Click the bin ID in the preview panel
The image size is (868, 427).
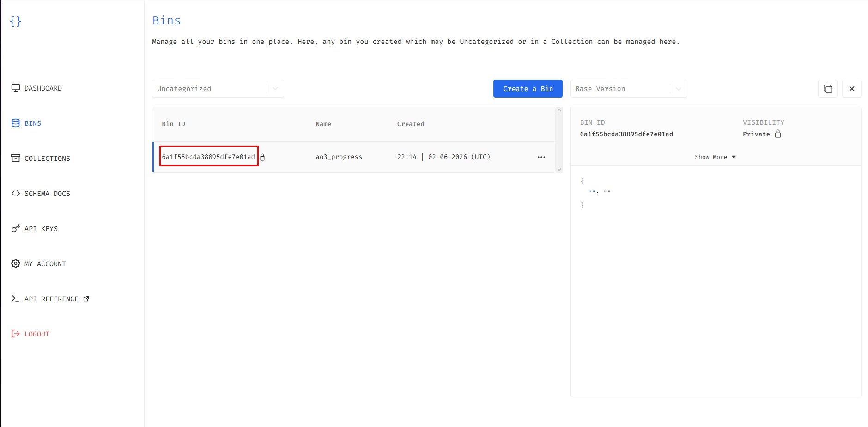[x=626, y=134]
